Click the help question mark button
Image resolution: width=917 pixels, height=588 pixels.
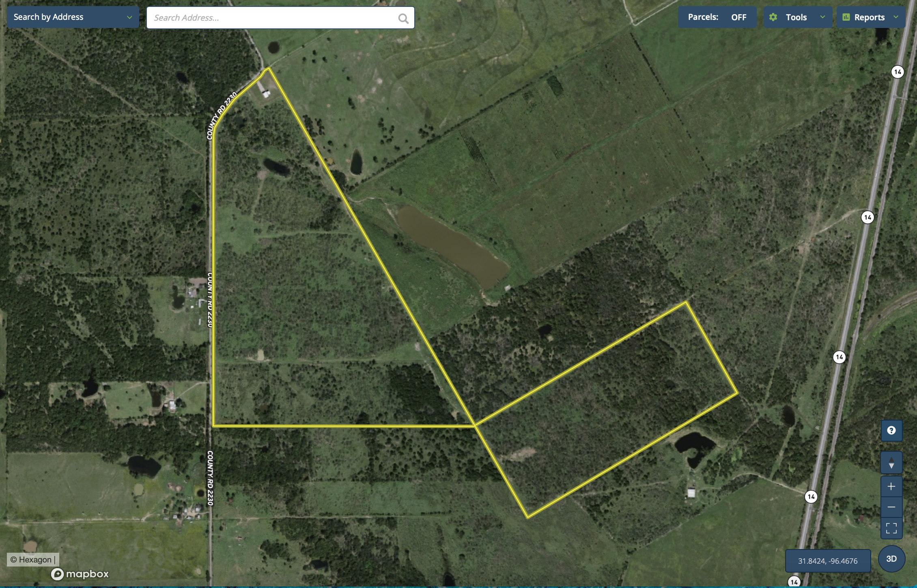pos(891,431)
